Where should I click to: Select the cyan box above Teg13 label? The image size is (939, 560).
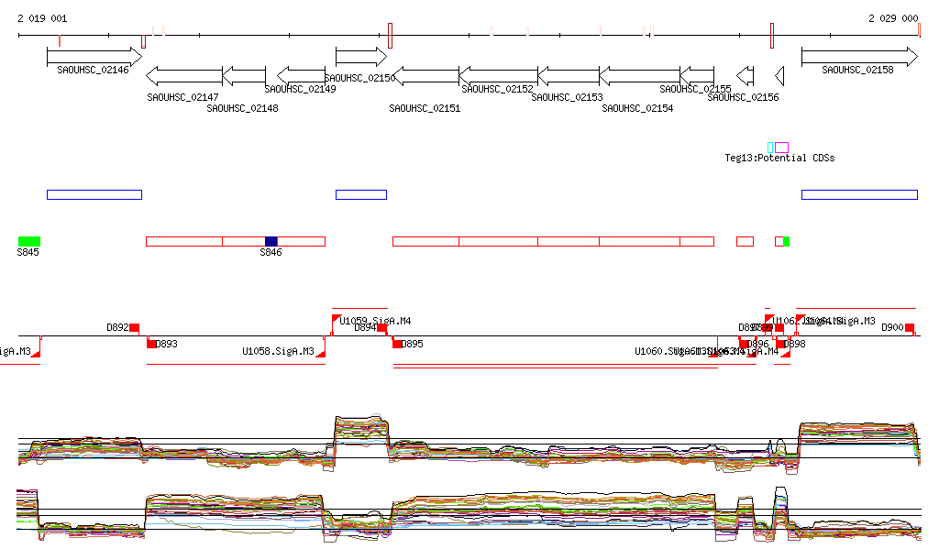click(770, 148)
